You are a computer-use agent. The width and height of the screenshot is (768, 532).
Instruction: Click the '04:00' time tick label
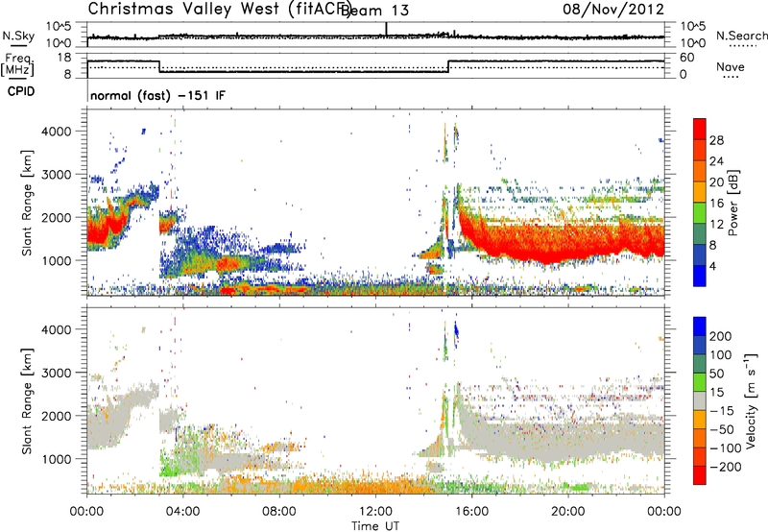183,512
